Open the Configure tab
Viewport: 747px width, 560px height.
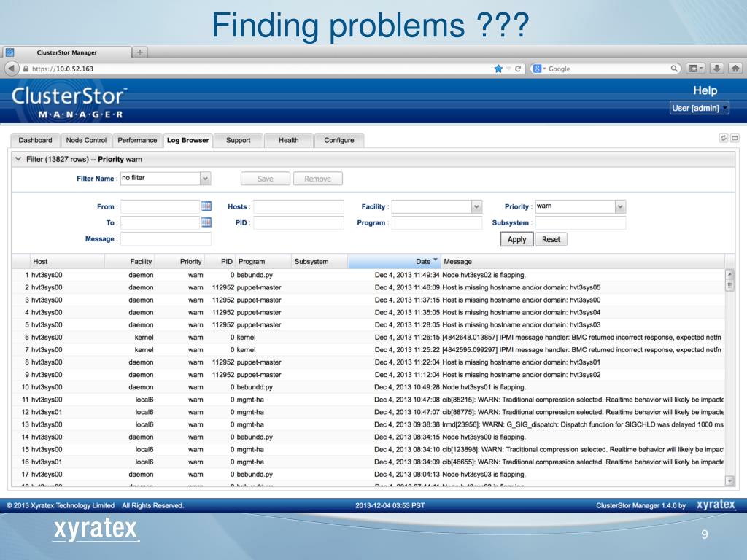tap(339, 140)
